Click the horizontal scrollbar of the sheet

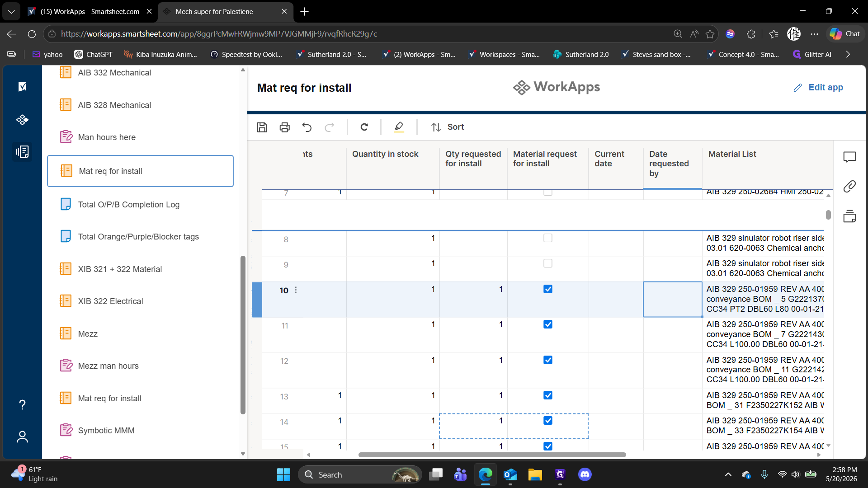pos(492,455)
